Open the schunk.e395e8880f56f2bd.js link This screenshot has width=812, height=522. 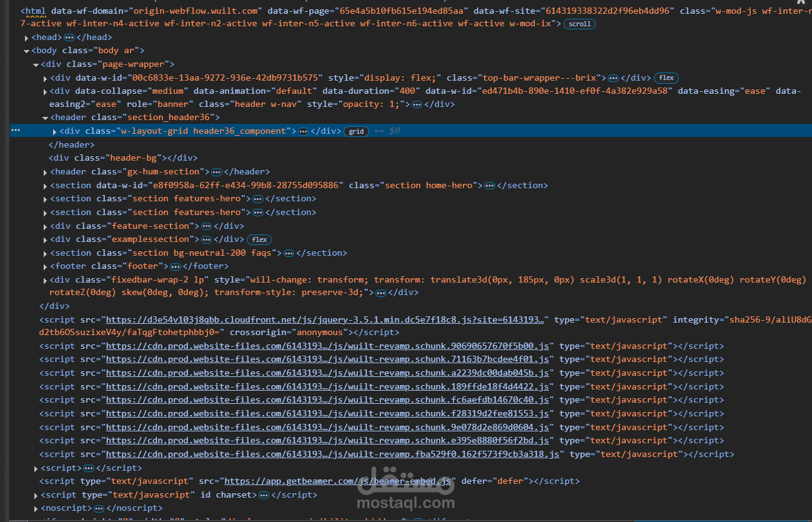click(327, 441)
